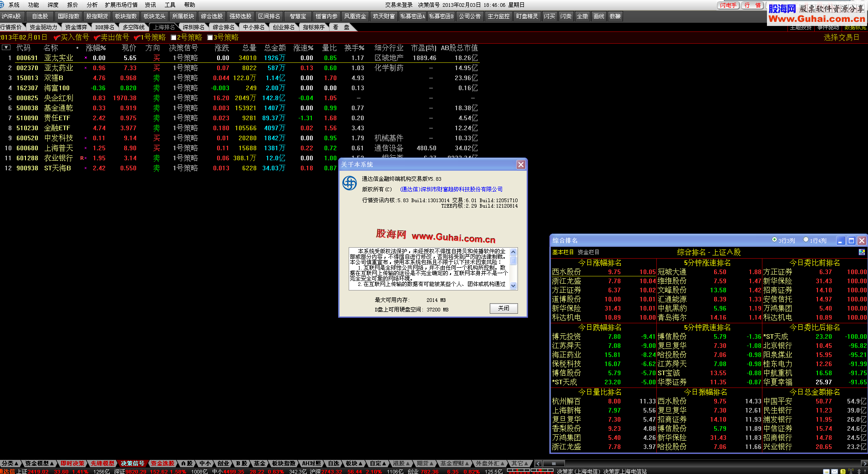
Task: Click the 自选股 toolbar button
Action: 40,16
